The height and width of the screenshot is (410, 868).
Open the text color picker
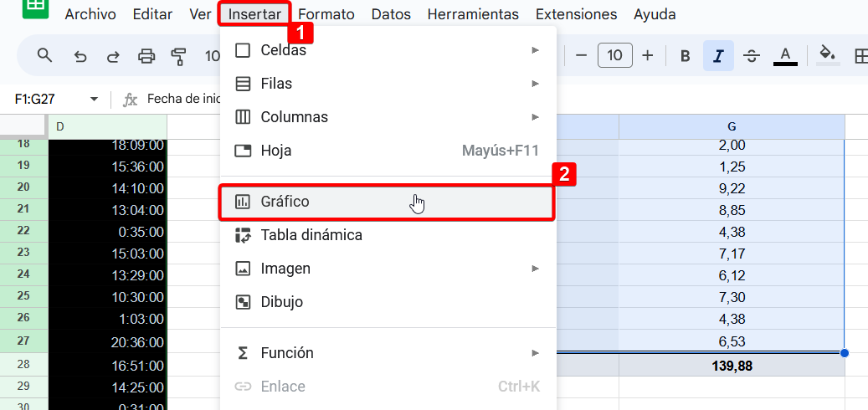point(785,56)
